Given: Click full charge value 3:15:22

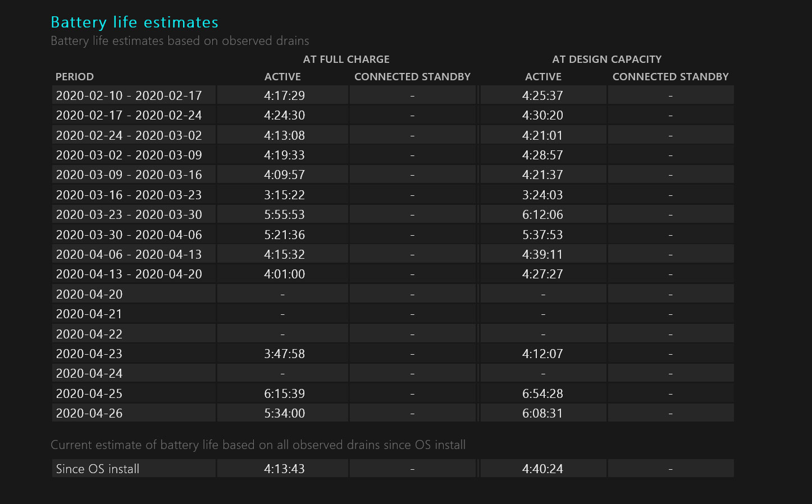Looking at the screenshot, I should tap(284, 195).
